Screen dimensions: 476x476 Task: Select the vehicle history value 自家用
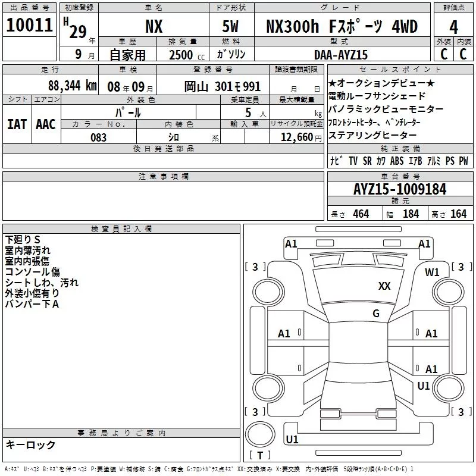point(127,55)
